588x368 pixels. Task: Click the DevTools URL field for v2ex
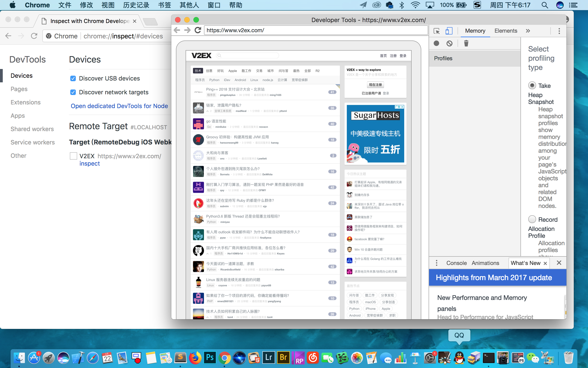(316, 30)
